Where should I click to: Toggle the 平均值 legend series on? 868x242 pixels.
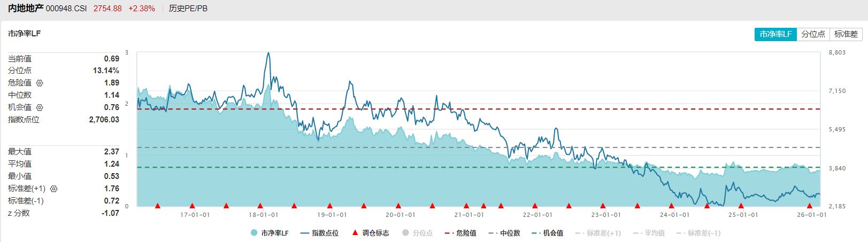[x=649, y=233]
